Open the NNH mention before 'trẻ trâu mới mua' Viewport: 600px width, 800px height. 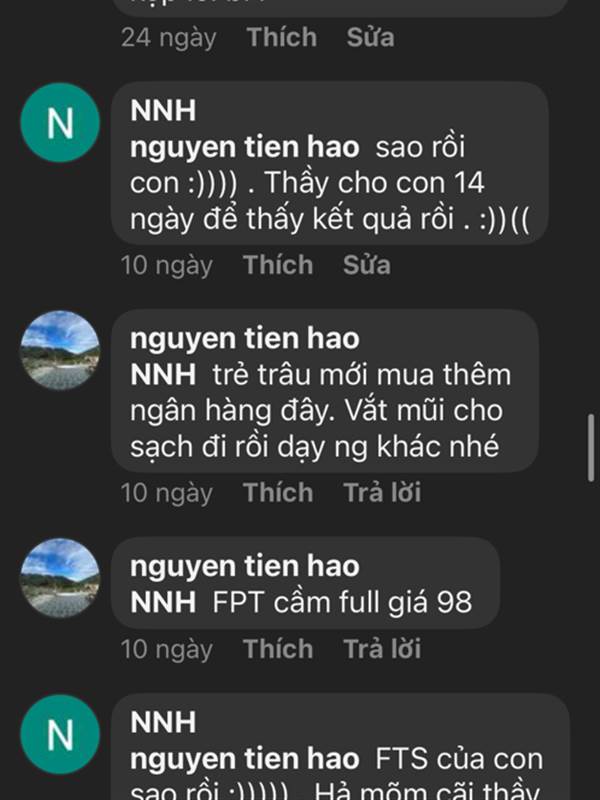163,375
